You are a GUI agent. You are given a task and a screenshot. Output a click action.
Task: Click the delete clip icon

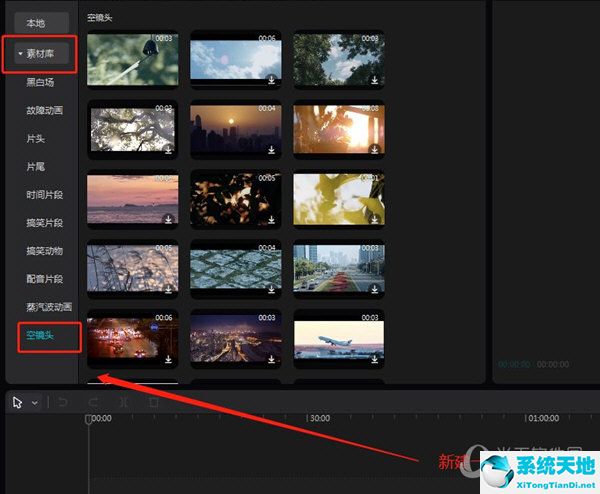click(x=153, y=402)
